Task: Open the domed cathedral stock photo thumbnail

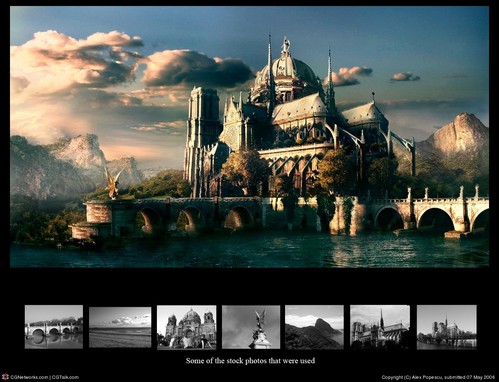Action: pyautogui.click(x=187, y=327)
